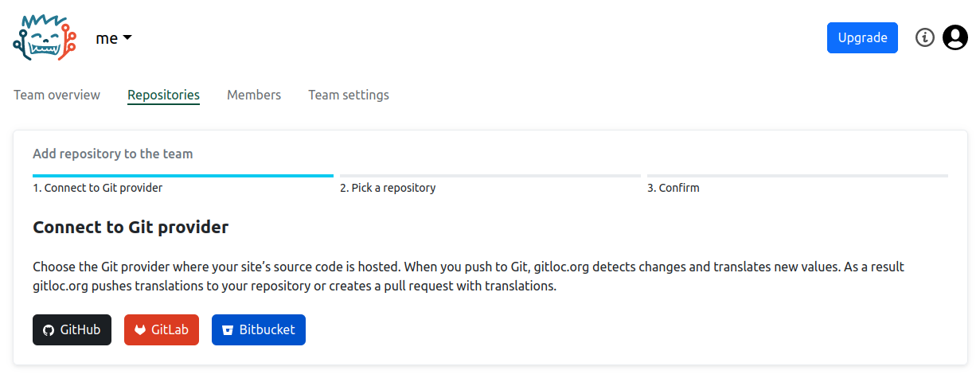This screenshot has height=378, width=980.
Task: Select the Repositories tab
Action: pyautogui.click(x=163, y=95)
